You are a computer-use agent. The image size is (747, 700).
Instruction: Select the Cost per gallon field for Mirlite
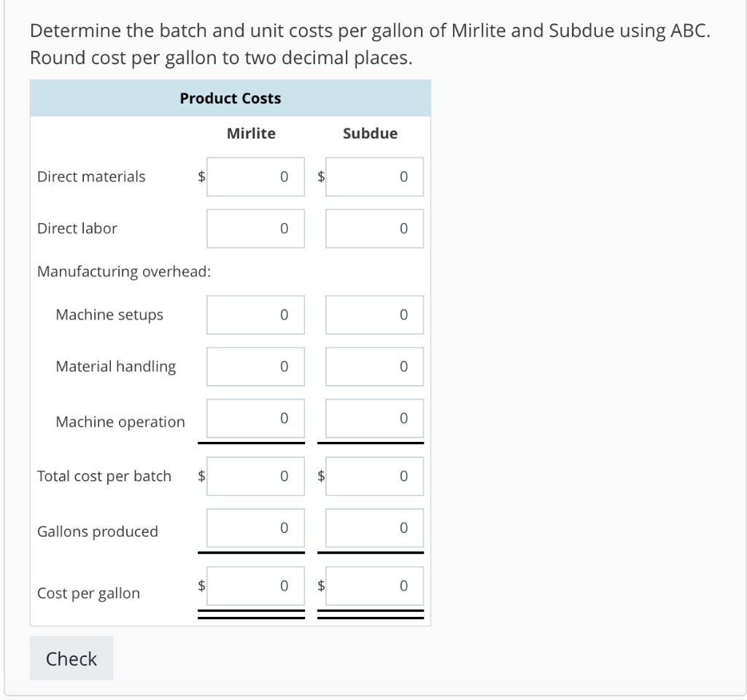point(255,584)
